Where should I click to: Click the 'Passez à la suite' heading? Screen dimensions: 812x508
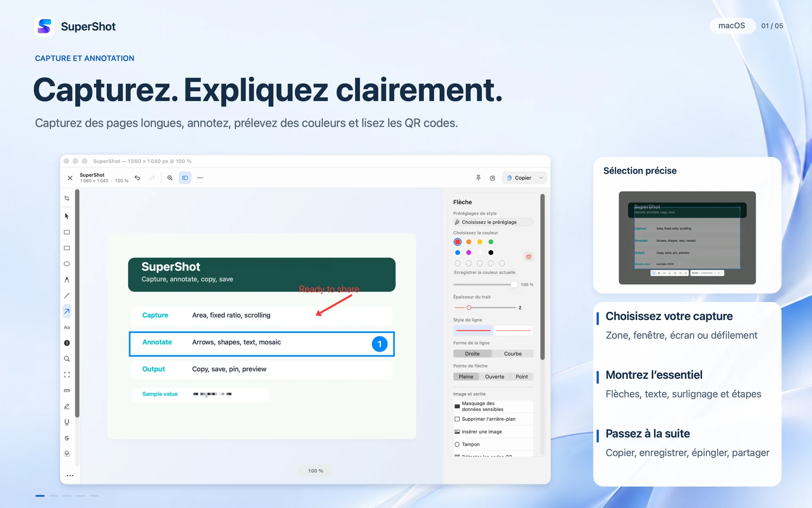click(647, 433)
